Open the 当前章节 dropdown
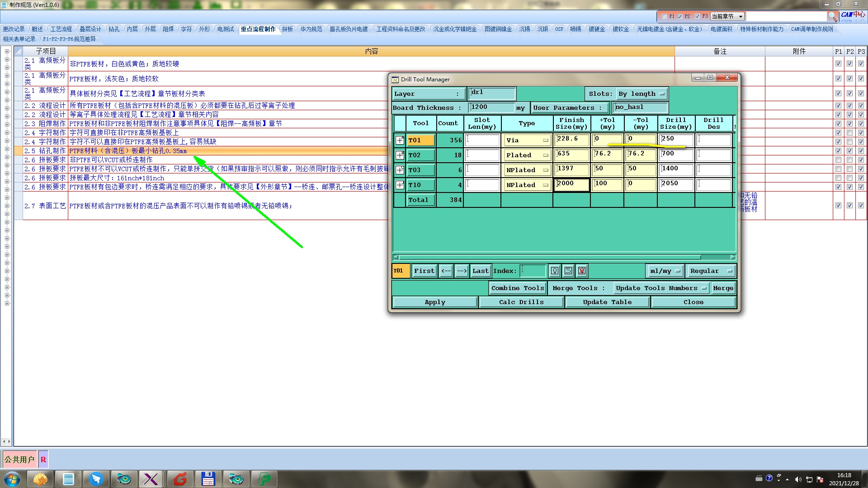The image size is (868, 488). click(x=727, y=16)
